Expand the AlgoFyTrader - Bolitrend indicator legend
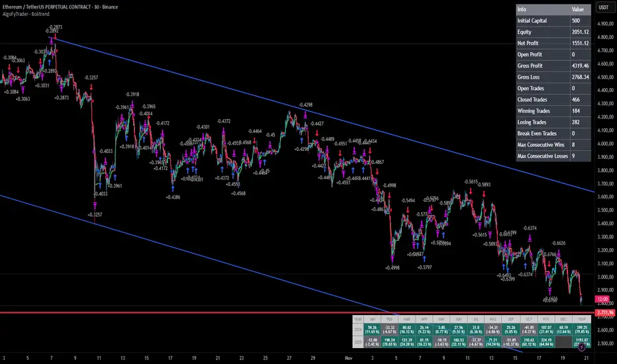Screen dimensions: 617x364 click(26, 14)
